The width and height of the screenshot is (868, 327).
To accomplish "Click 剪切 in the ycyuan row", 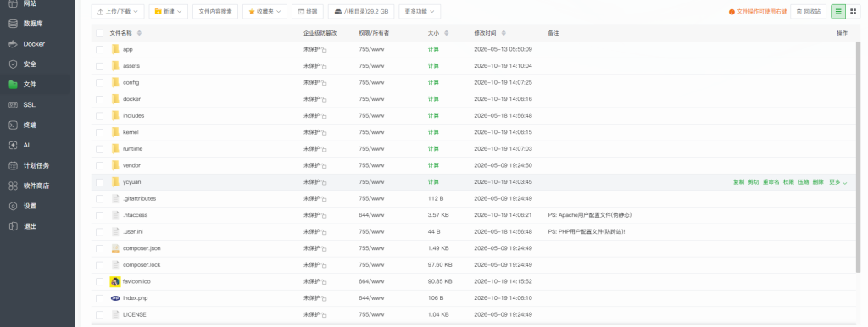I will (754, 182).
